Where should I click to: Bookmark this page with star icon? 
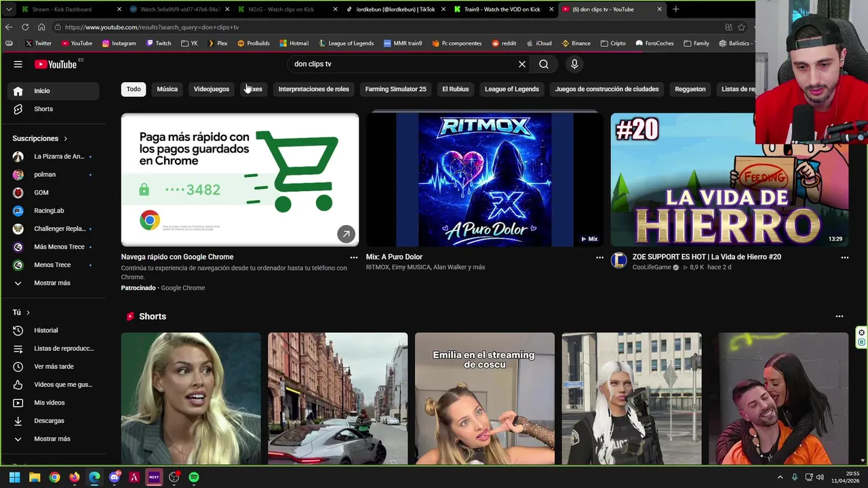[741, 27]
